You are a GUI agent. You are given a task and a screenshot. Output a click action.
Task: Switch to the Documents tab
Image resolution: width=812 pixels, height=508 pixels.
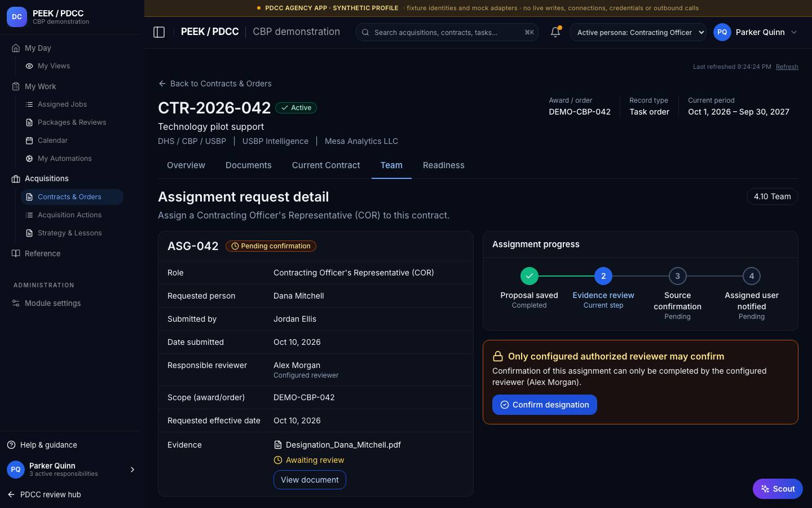249,165
